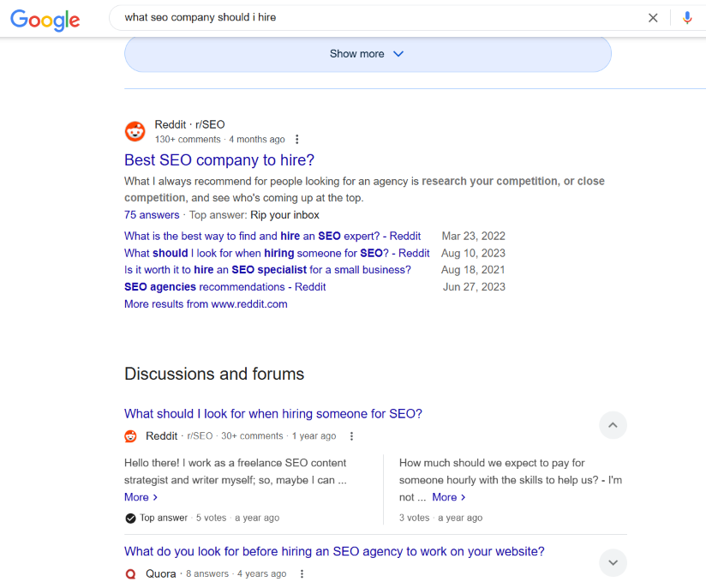Click into the search query input field
The image size is (706, 588).
[x=377, y=17]
